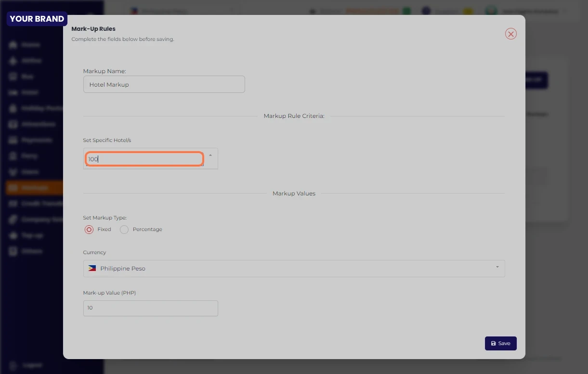The width and height of the screenshot is (588, 374).
Task: Click the Logout icon at sidebar bottom
Action: (x=13, y=365)
